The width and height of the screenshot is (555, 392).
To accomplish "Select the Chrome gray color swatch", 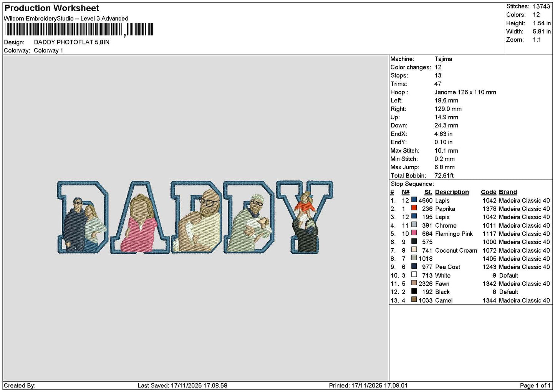I will [x=414, y=225].
